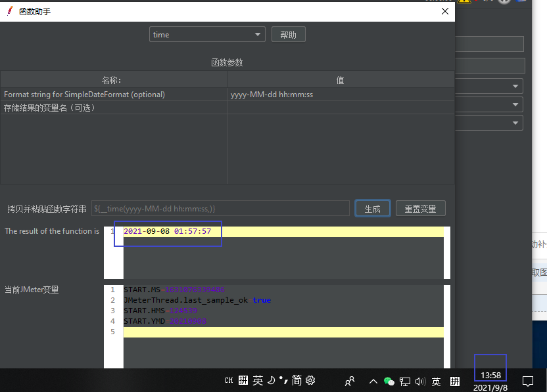Click the 帮助 help button

coord(288,35)
